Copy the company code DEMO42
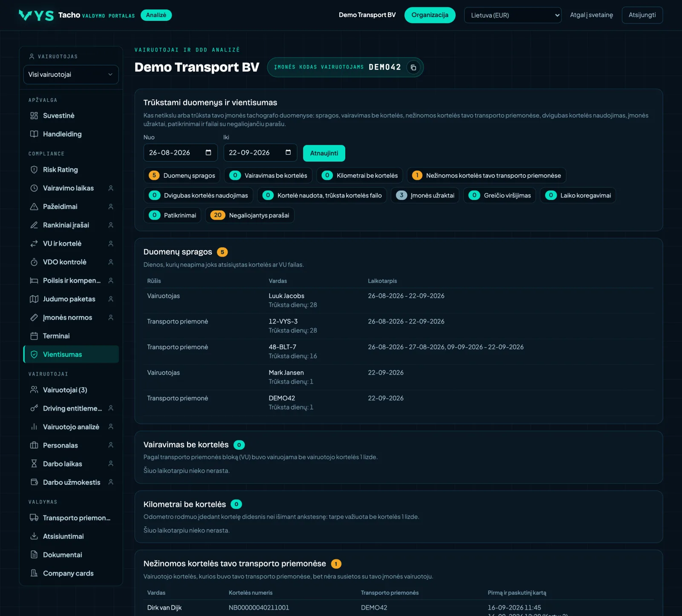682x616 pixels. click(413, 67)
